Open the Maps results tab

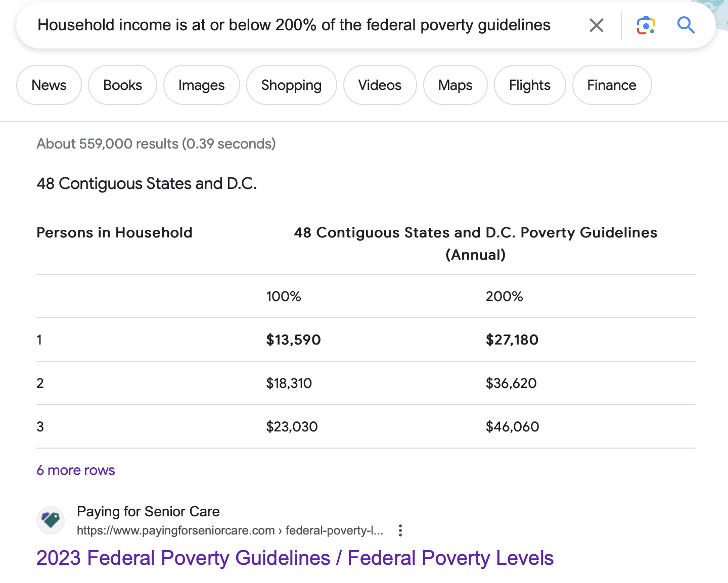[x=455, y=85]
